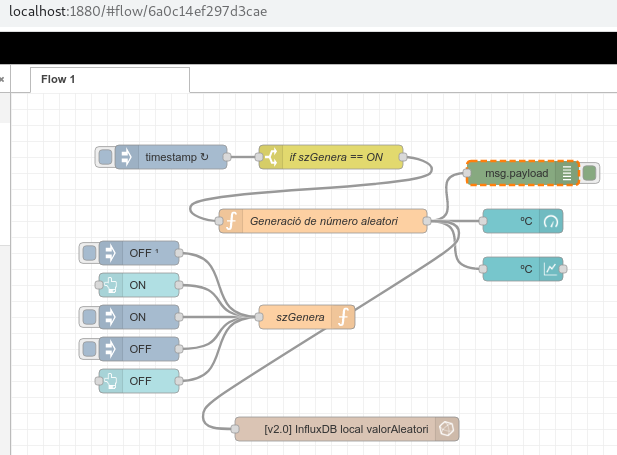Image resolution: width=617 pixels, height=455 pixels.
Task: Click the msg.payload debug list icon
Action: (x=567, y=173)
